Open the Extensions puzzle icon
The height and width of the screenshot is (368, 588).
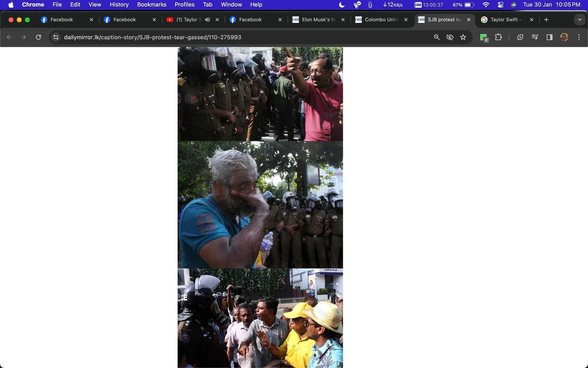pos(498,37)
